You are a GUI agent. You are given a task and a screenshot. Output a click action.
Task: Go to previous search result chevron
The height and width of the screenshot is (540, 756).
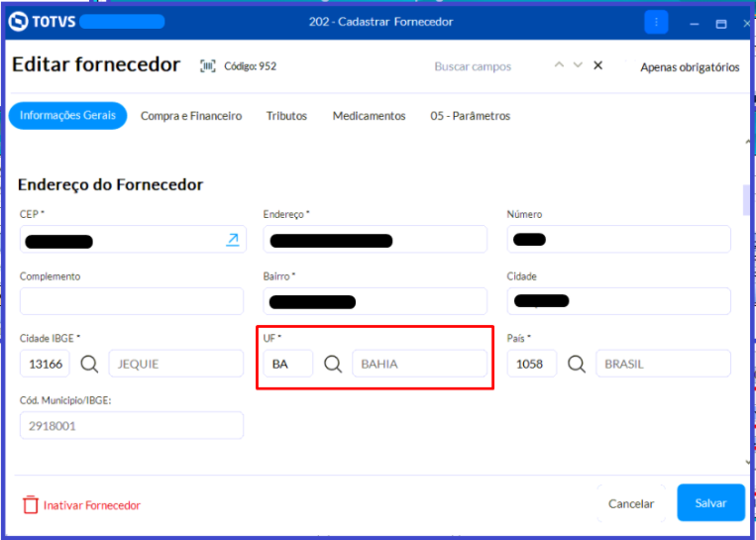559,64
